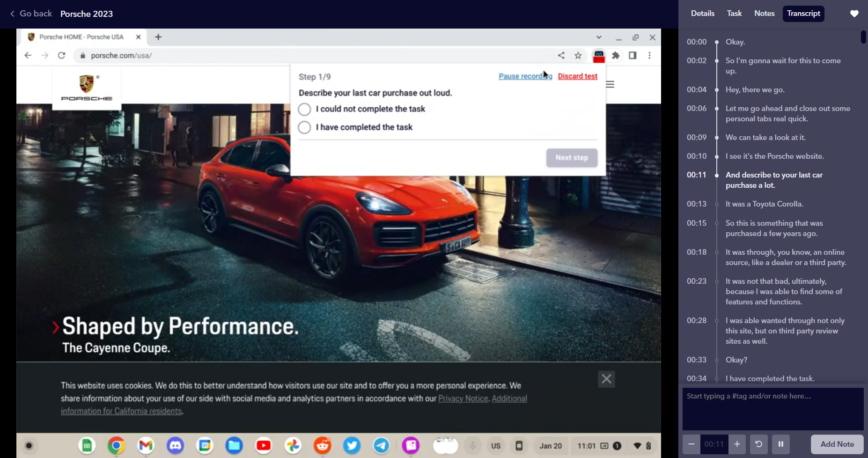The image size is (868, 458).
Task: Click the browser back arrow in the recording
Action: pos(28,55)
